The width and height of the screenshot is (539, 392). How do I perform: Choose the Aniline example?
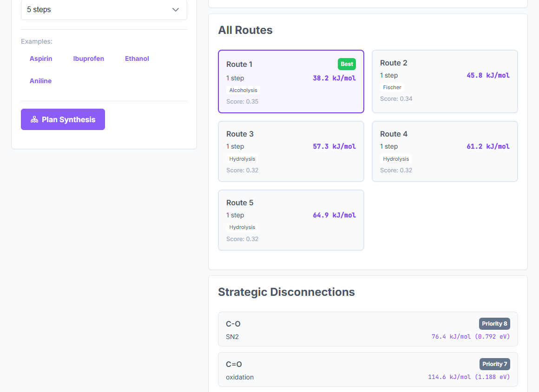(x=40, y=81)
